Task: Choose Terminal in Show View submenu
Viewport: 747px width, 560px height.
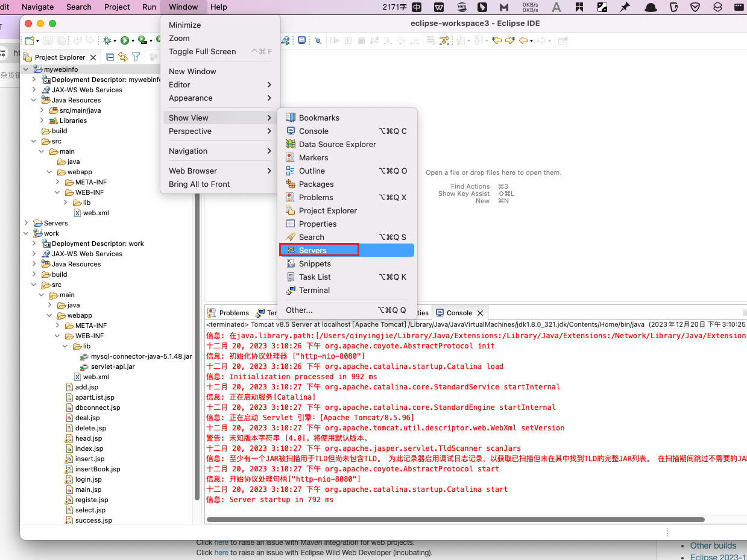Action: [x=347, y=290]
